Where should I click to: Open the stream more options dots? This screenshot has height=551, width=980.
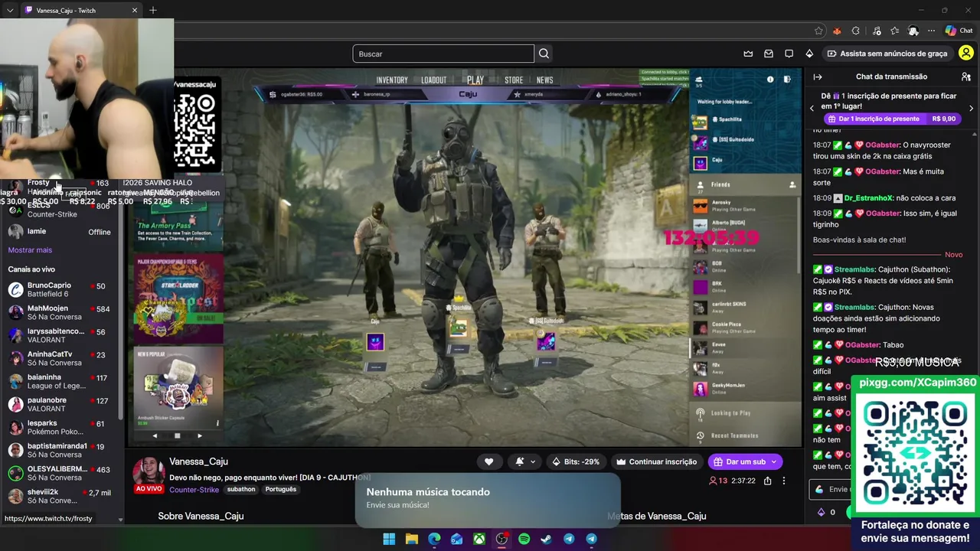tap(783, 481)
